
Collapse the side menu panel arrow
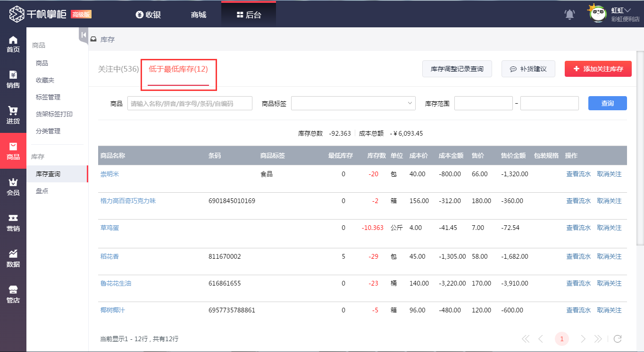click(84, 35)
